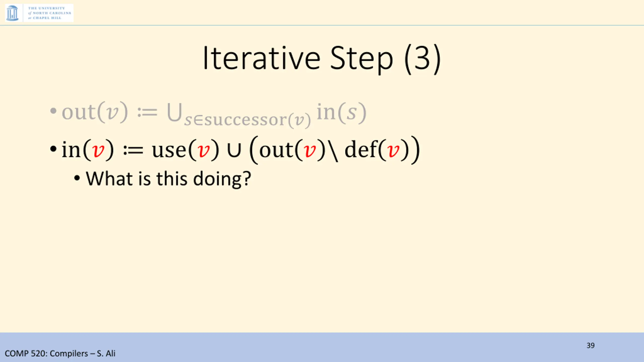Click the large gray union symbol
The width and height of the screenshot is (644, 362).
(174, 112)
